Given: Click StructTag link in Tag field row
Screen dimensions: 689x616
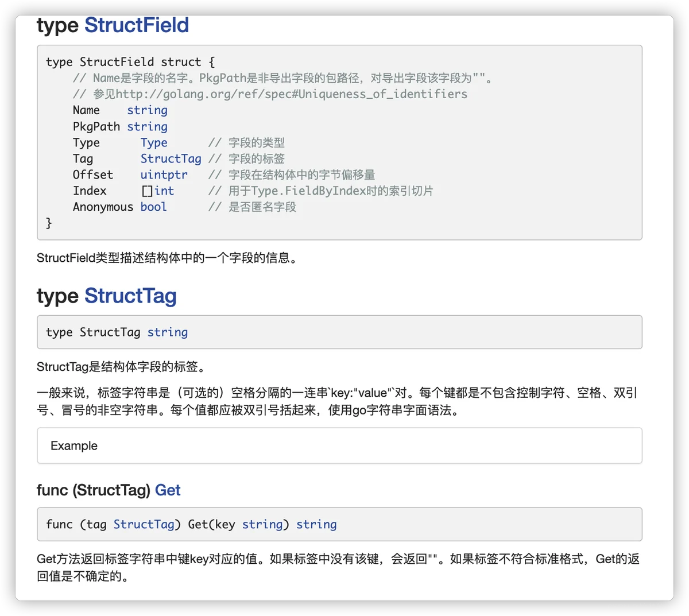Looking at the screenshot, I should [x=171, y=158].
